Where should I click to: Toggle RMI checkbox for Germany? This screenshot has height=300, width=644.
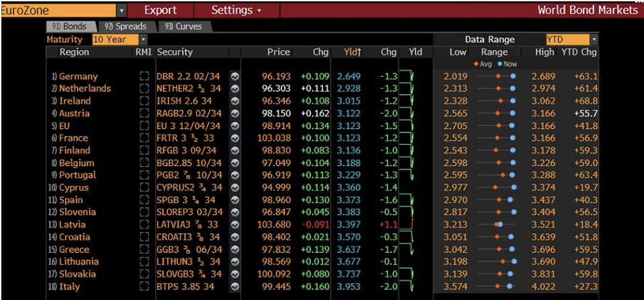click(144, 77)
